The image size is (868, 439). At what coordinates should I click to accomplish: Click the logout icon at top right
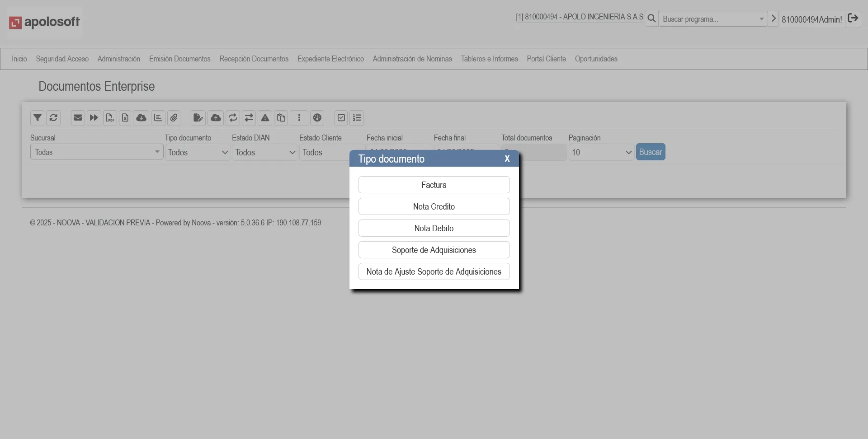[853, 19]
